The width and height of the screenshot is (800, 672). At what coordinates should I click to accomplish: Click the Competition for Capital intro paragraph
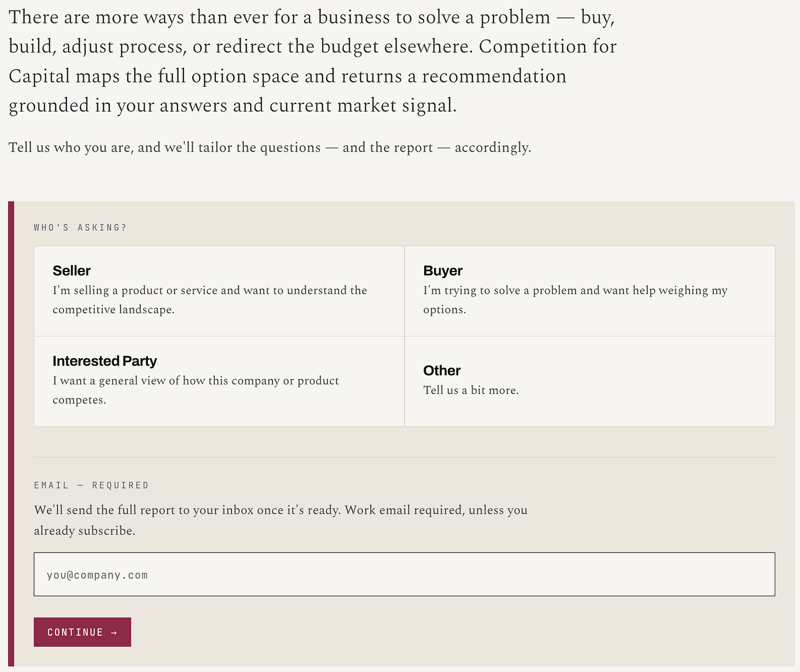pos(313,61)
